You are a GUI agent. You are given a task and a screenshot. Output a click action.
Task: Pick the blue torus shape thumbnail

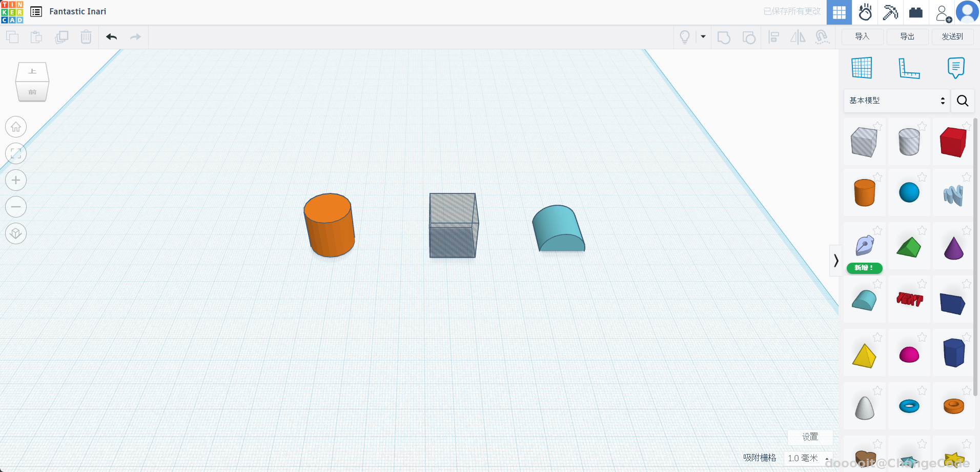click(909, 406)
